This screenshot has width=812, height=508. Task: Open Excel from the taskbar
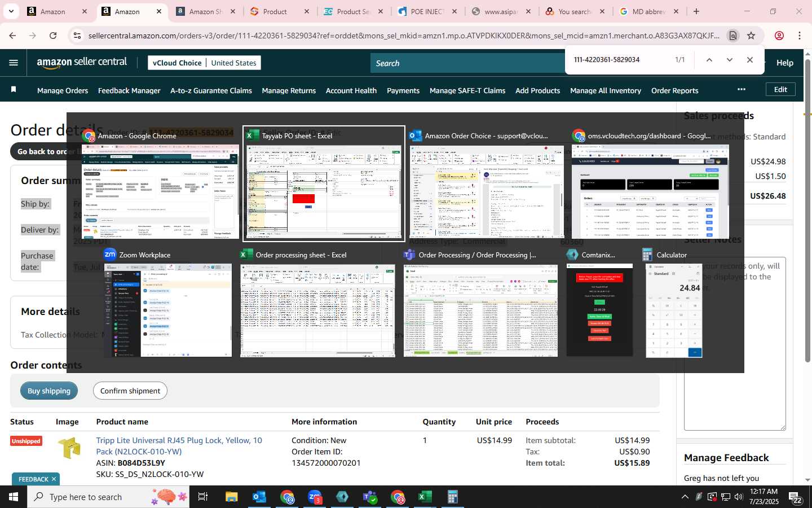pyautogui.click(x=425, y=497)
